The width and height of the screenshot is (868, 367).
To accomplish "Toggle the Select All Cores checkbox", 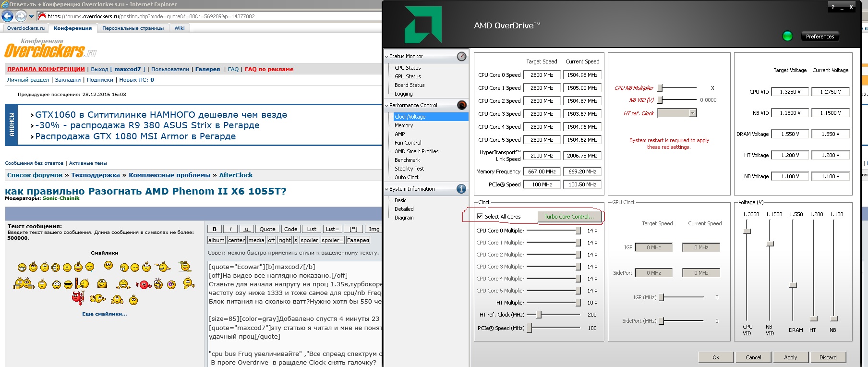I will [479, 217].
